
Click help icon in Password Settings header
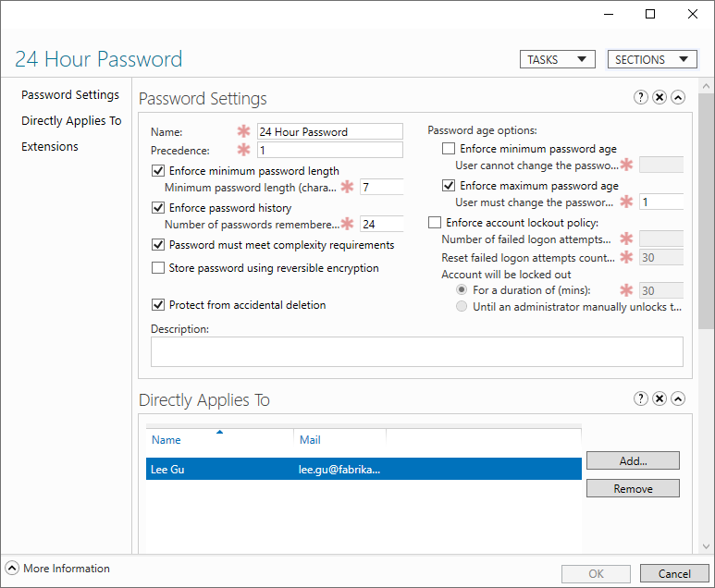pos(640,97)
